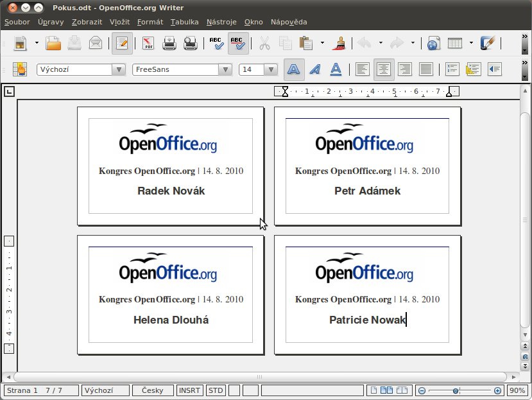Switch to book view layout
Screen dimensions: 532x400
[402, 390]
